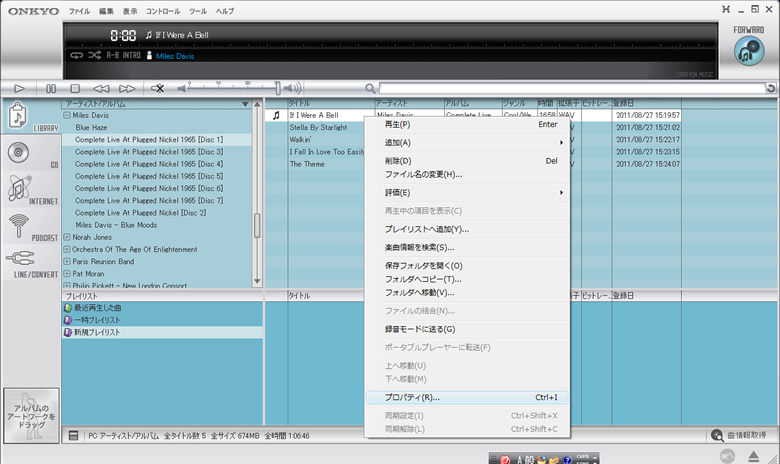Start playback with the Play button

(19, 89)
